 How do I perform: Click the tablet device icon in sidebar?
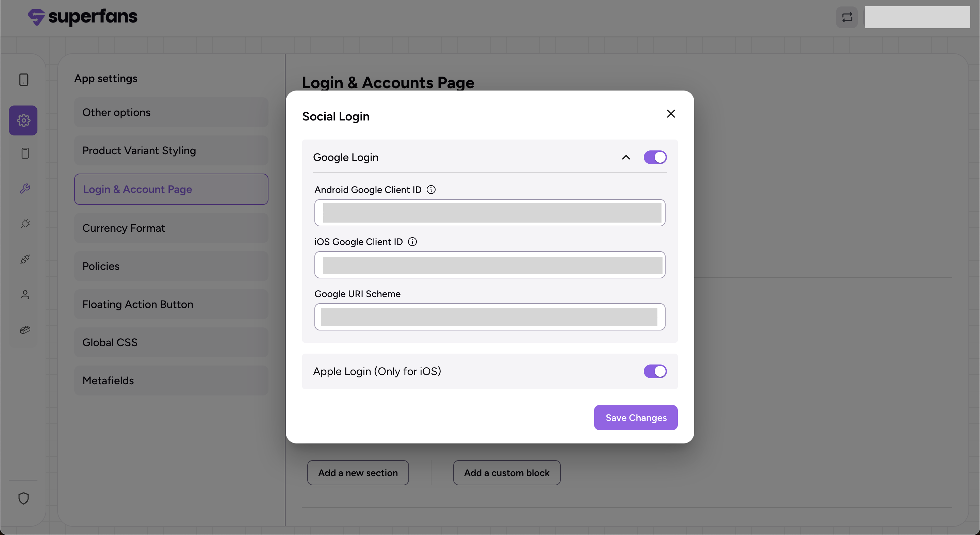pos(23,80)
